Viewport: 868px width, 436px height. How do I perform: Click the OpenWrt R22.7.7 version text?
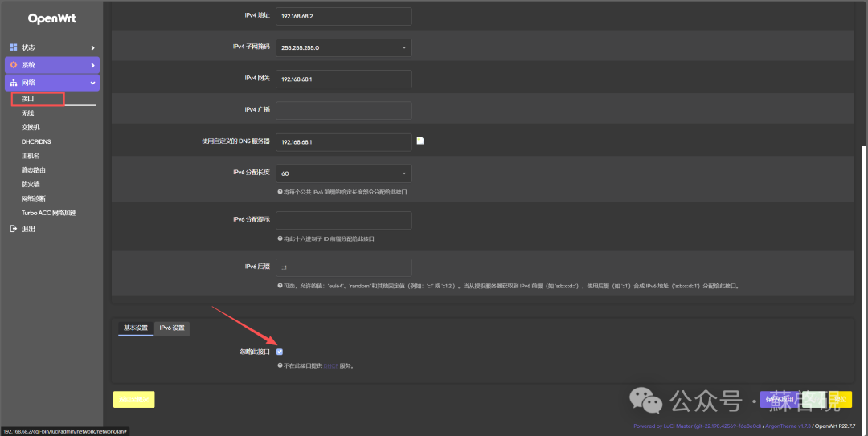835,426
